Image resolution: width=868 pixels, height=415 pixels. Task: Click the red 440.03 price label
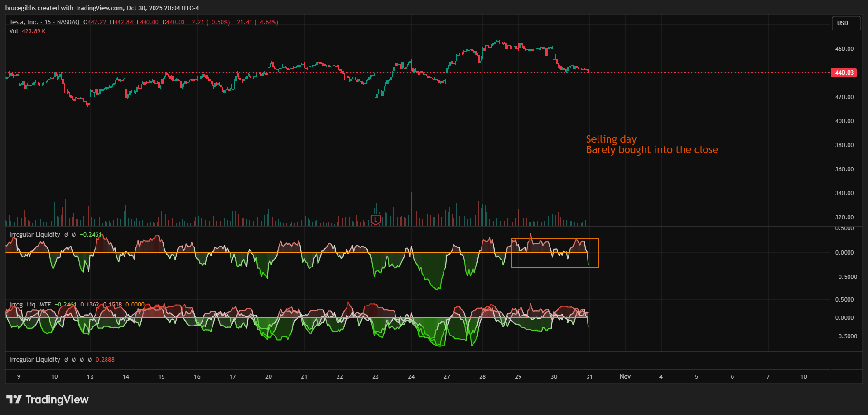(x=844, y=73)
